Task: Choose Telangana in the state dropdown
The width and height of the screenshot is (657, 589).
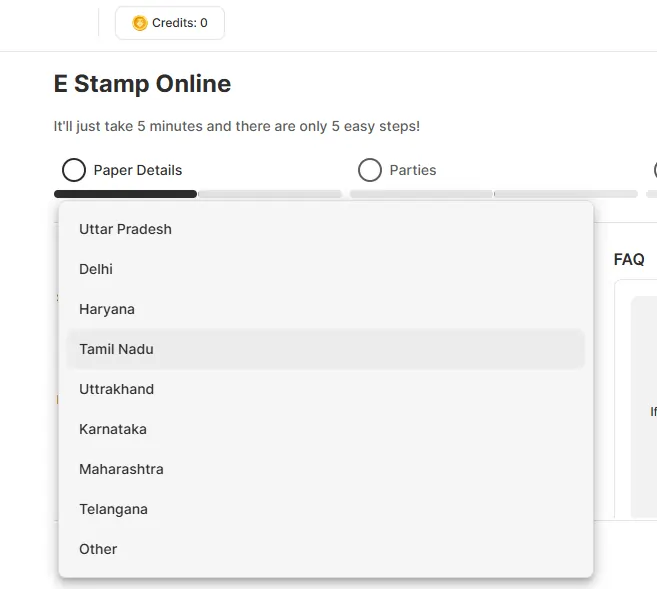Action: tap(326, 509)
